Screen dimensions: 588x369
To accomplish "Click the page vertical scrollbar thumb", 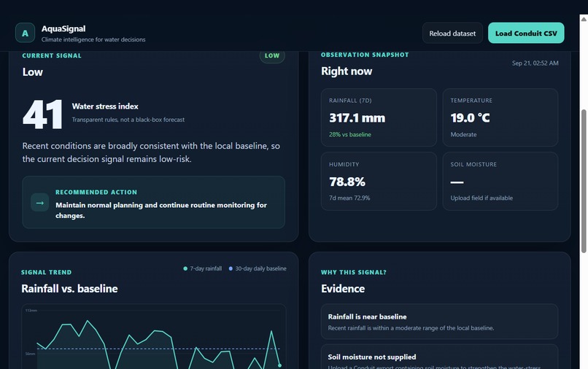I will (x=584, y=181).
